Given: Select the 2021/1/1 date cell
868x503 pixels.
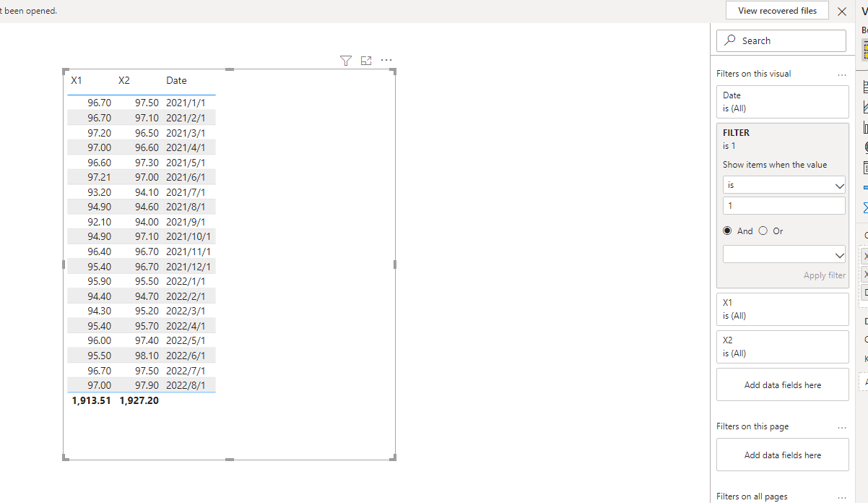Looking at the screenshot, I should 186,103.
